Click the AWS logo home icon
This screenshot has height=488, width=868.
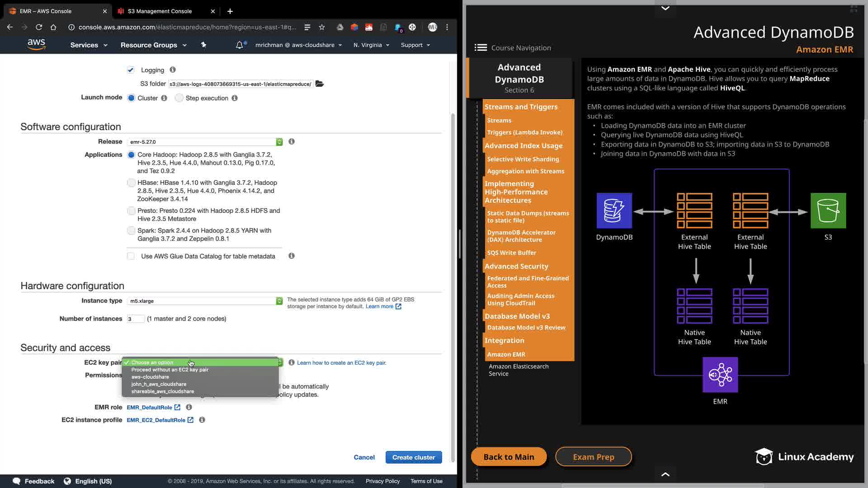pos(36,44)
